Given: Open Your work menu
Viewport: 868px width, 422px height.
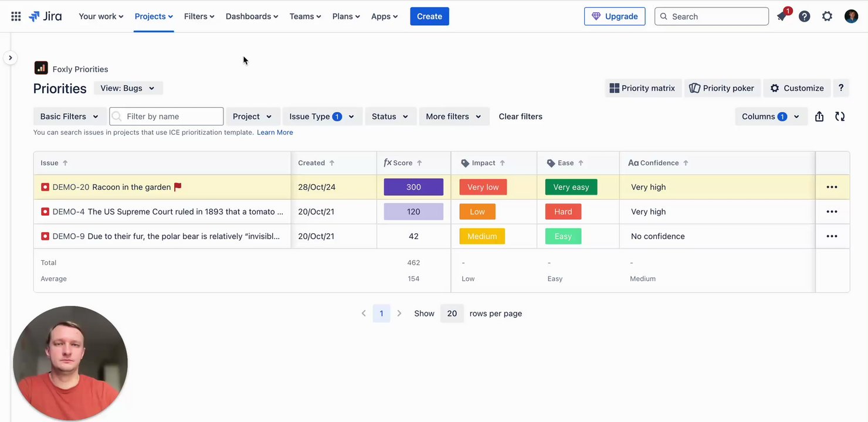Looking at the screenshot, I should (x=101, y=16).
